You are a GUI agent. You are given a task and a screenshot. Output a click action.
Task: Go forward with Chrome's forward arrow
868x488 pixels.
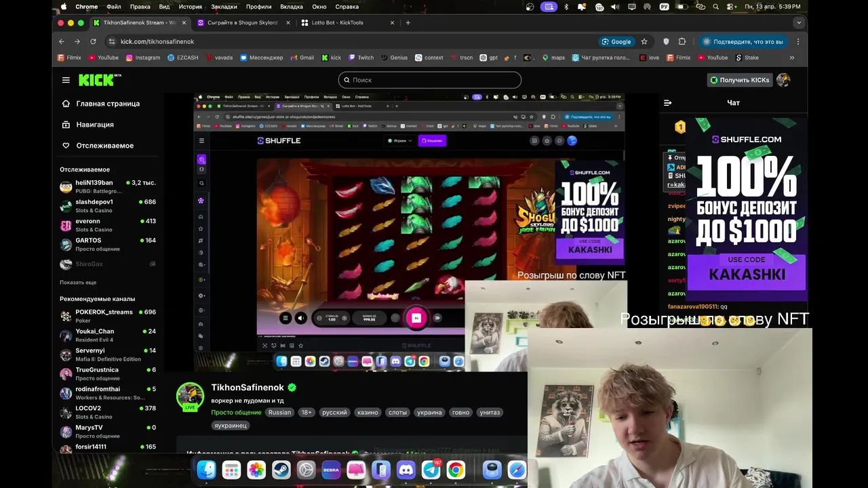coord(77,41)
